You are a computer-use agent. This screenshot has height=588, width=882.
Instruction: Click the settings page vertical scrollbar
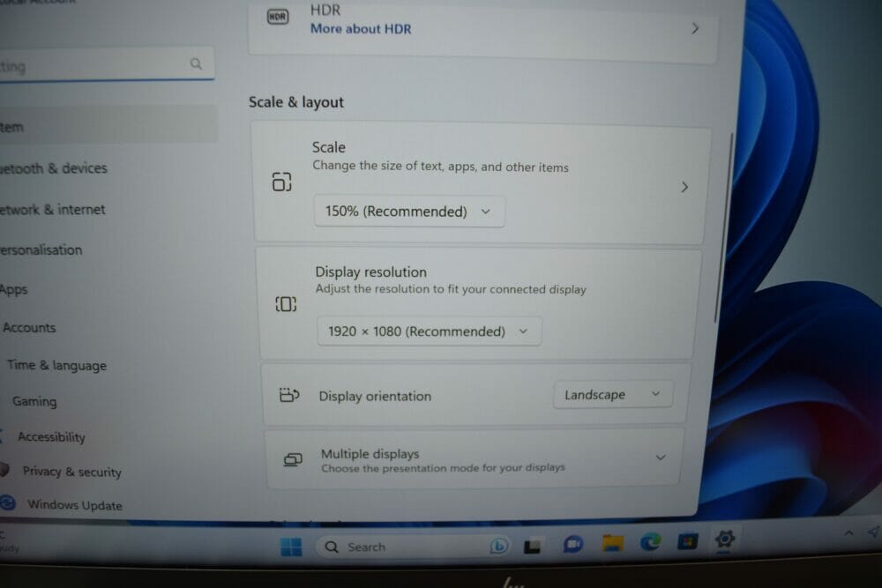[723, 227]
